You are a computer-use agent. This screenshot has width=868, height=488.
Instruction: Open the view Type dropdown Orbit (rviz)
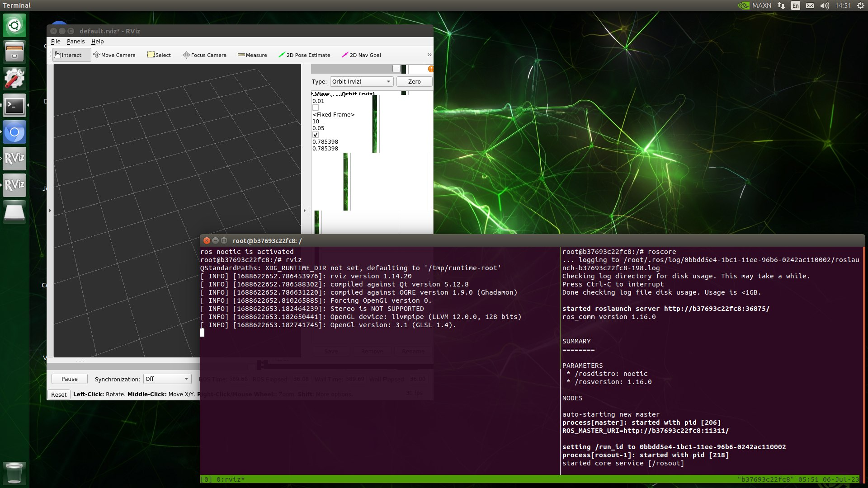click(361, 82)
